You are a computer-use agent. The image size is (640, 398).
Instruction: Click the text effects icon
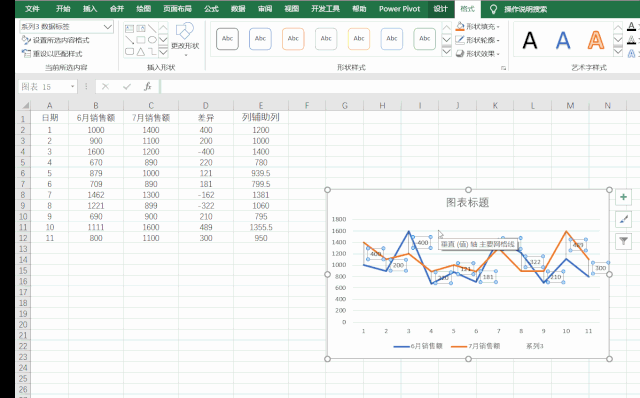click(631, 53)
